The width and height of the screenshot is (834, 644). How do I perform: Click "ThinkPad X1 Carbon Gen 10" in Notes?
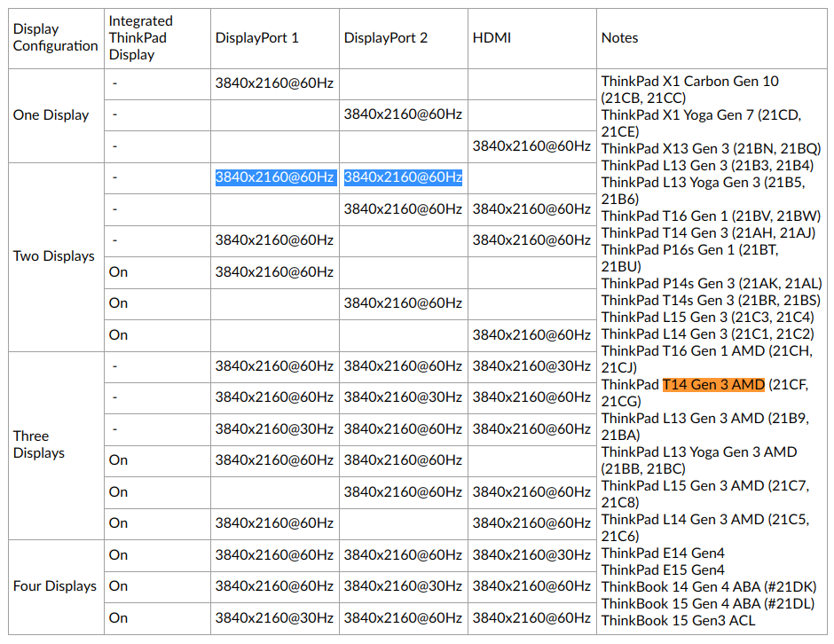690,82
